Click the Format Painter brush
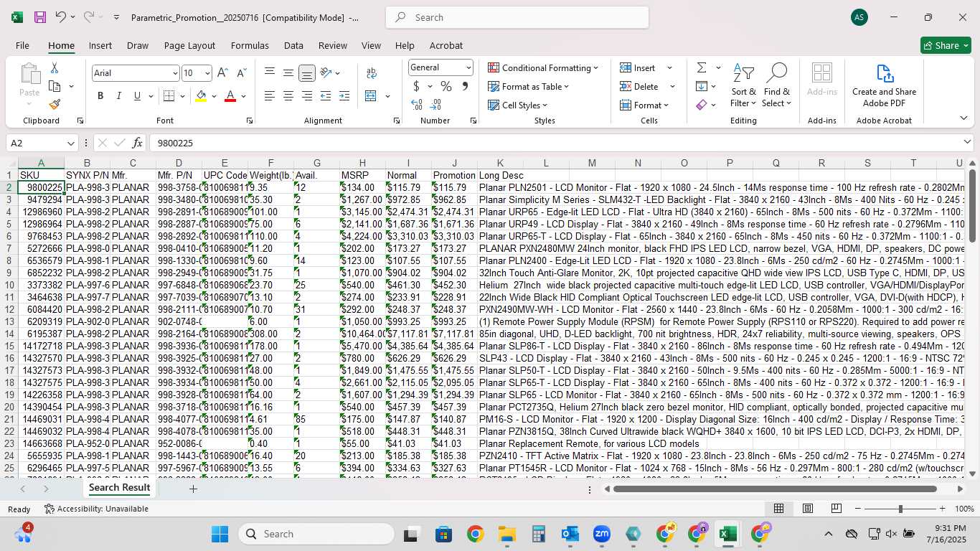This screenshot has width=980, height=551. pos(55,104)
